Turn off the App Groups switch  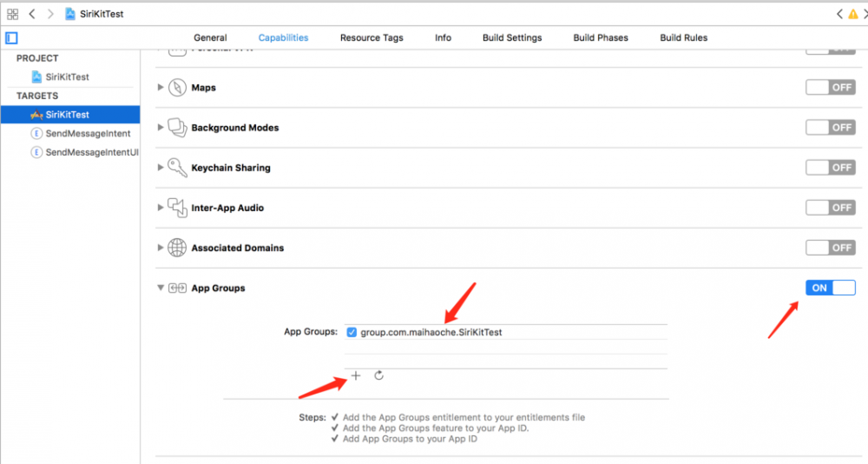831,288
